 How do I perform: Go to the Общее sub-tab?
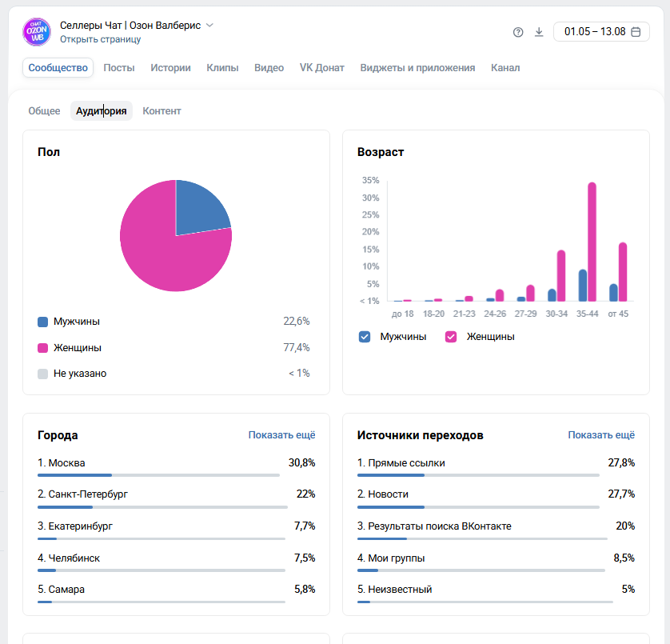tap(45, 111)
